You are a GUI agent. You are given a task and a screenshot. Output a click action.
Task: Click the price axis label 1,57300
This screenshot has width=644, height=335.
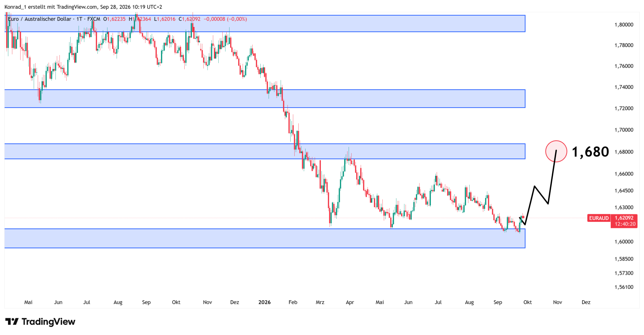pos(624,273)
